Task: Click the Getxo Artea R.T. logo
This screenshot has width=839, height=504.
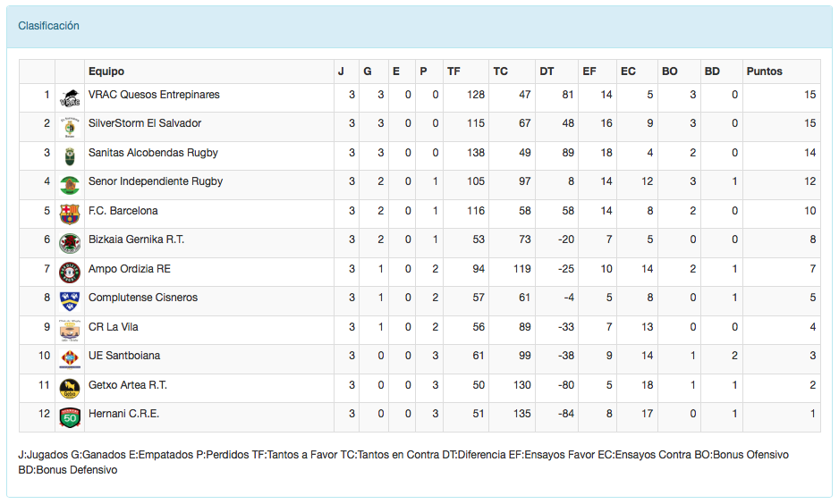Action: coord(69,389)
